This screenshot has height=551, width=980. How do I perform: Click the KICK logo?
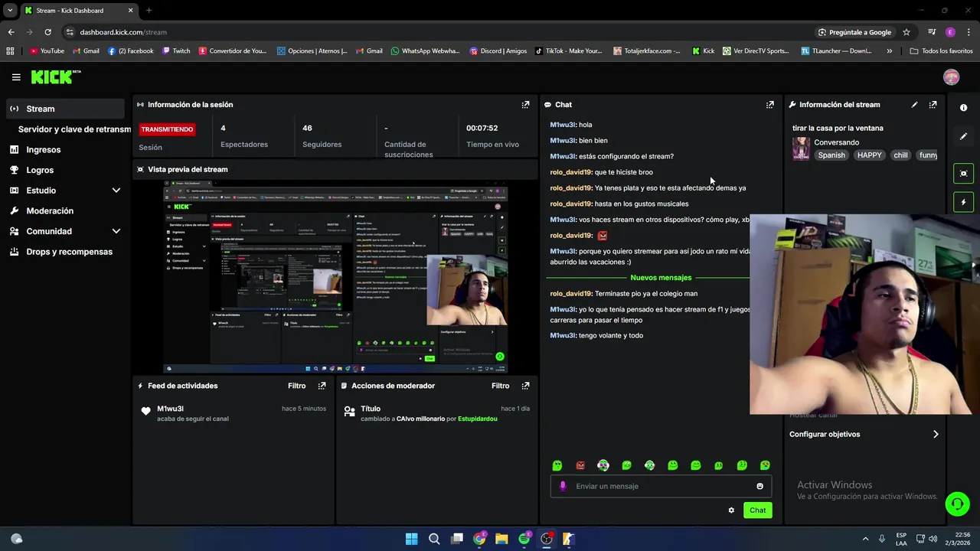(55, 77)
